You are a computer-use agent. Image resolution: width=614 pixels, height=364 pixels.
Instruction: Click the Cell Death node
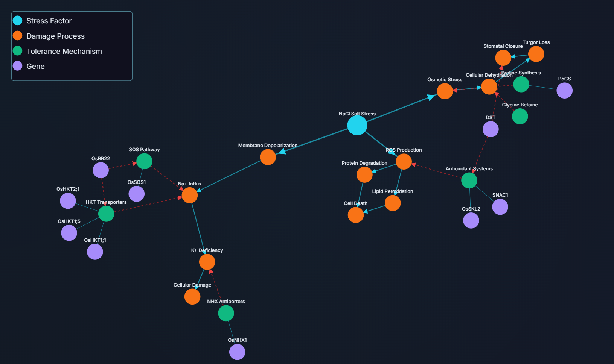(355, 215)
